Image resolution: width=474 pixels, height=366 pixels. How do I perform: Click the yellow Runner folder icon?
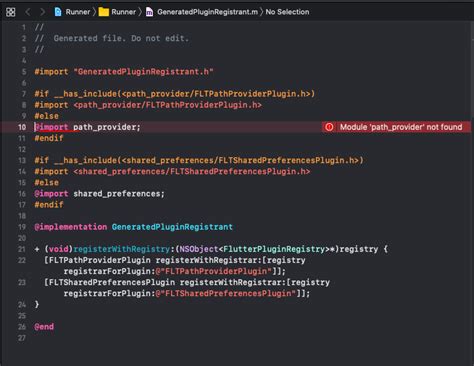(104, 12)
